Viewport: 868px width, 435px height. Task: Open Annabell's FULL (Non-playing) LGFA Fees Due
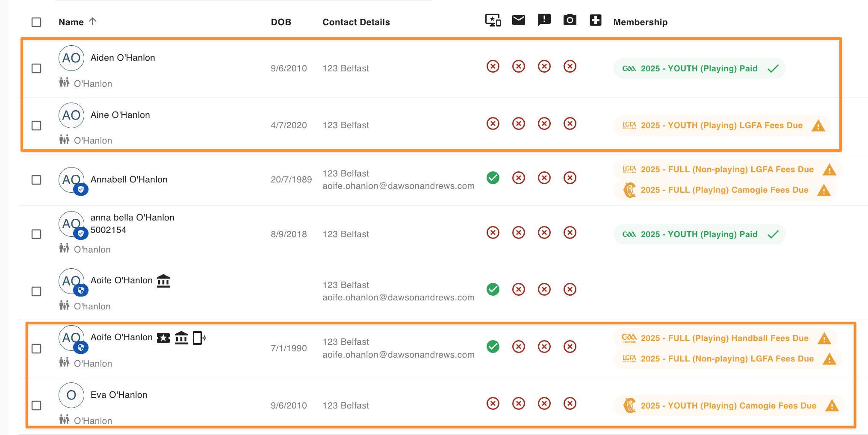click(728, 170)
